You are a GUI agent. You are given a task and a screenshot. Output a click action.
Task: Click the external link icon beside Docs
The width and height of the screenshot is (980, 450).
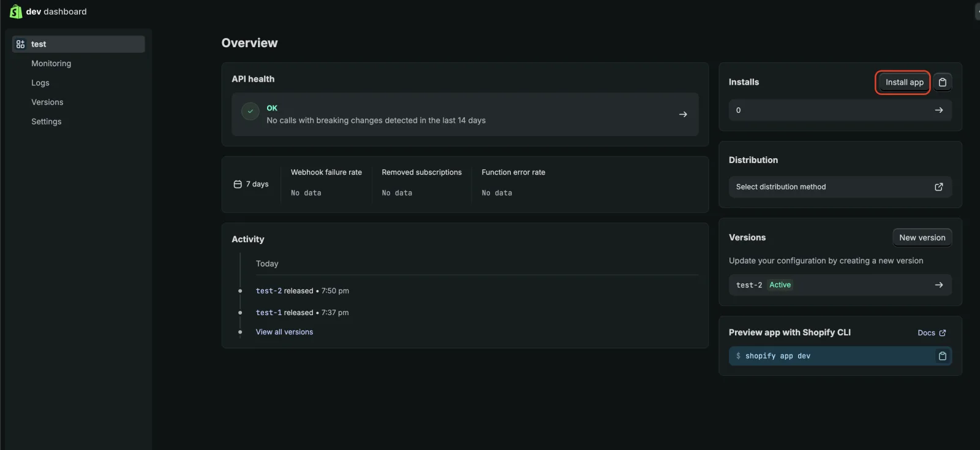(x=943, y=333)
